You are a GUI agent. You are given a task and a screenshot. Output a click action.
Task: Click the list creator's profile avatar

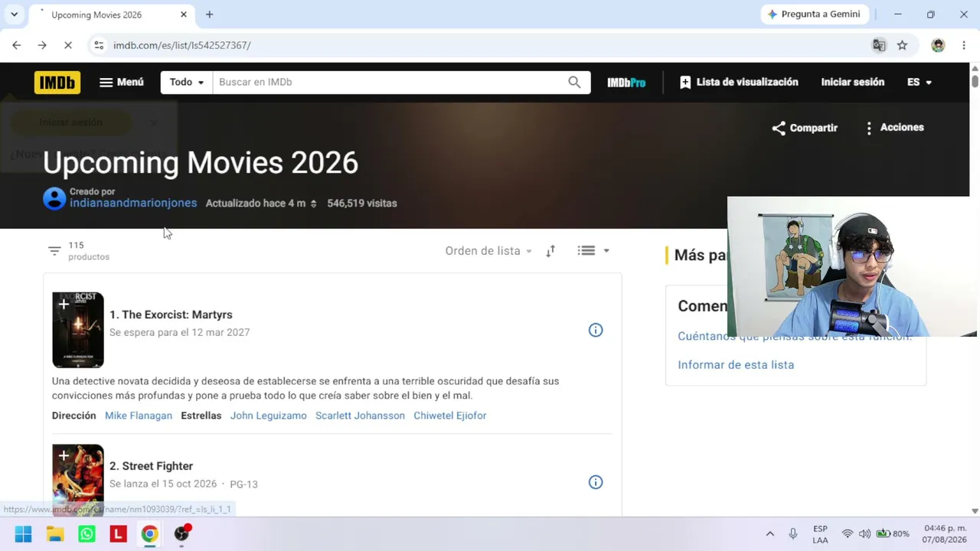[x=54, y=198]
